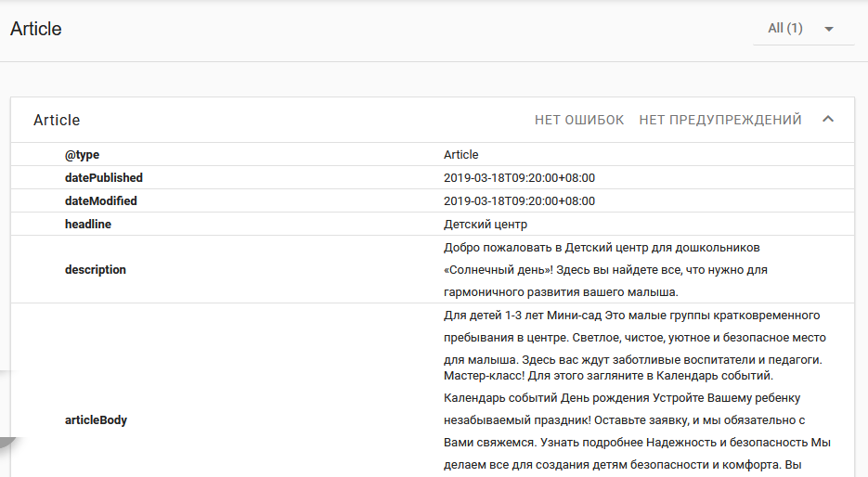Click the datePublished timestamp value
The height and width of the screenshot is (477, 868).
[519, 178]
